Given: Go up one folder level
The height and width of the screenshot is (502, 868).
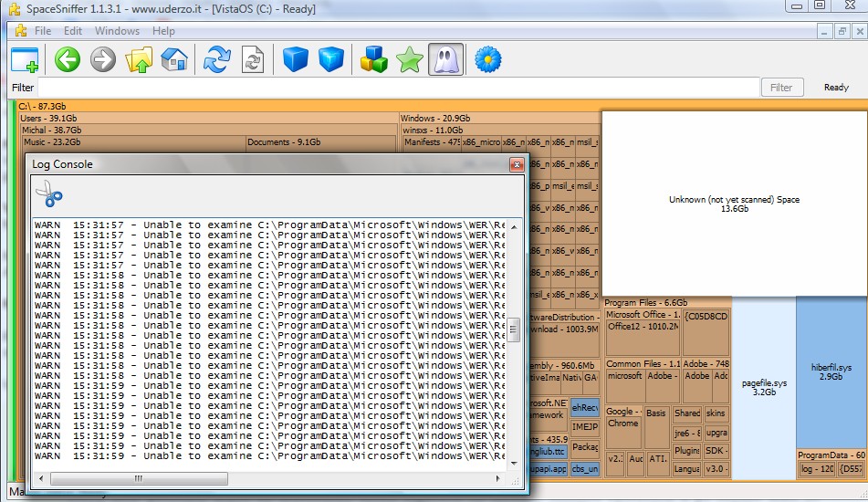Looking at the screenshot, I should [139, 60].
